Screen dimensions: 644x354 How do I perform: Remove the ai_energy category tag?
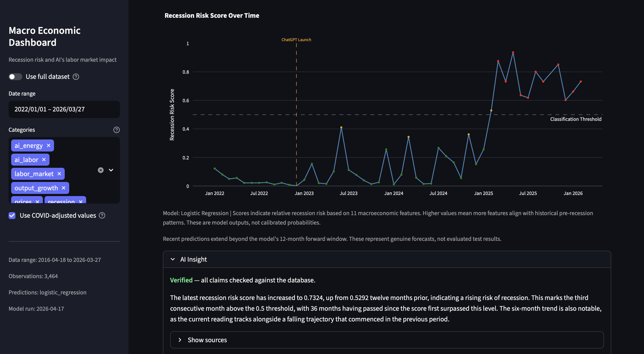[48, 145]
